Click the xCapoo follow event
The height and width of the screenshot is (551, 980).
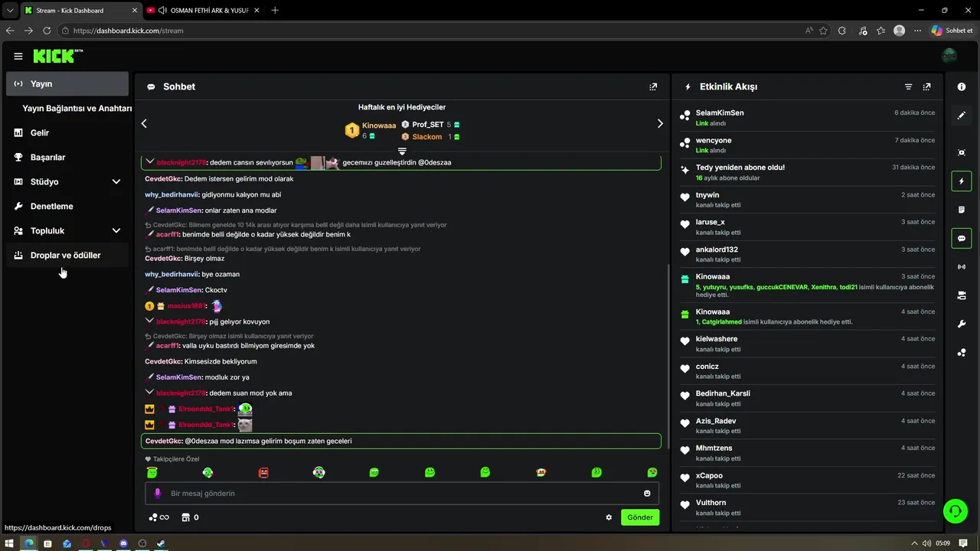808,481
